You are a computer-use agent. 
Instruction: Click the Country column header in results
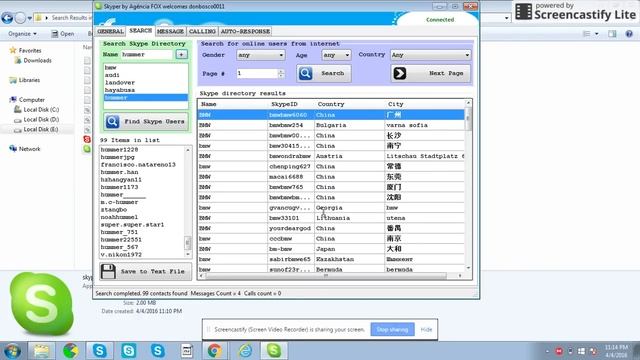pyautogui.click(x=349, y=104)
